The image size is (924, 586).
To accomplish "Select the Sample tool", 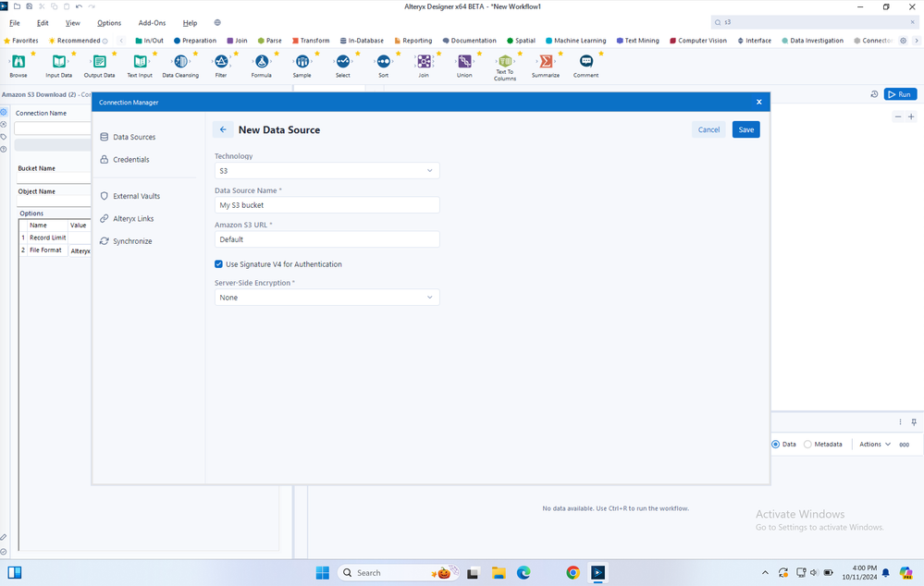I will (x=302, y=66).
